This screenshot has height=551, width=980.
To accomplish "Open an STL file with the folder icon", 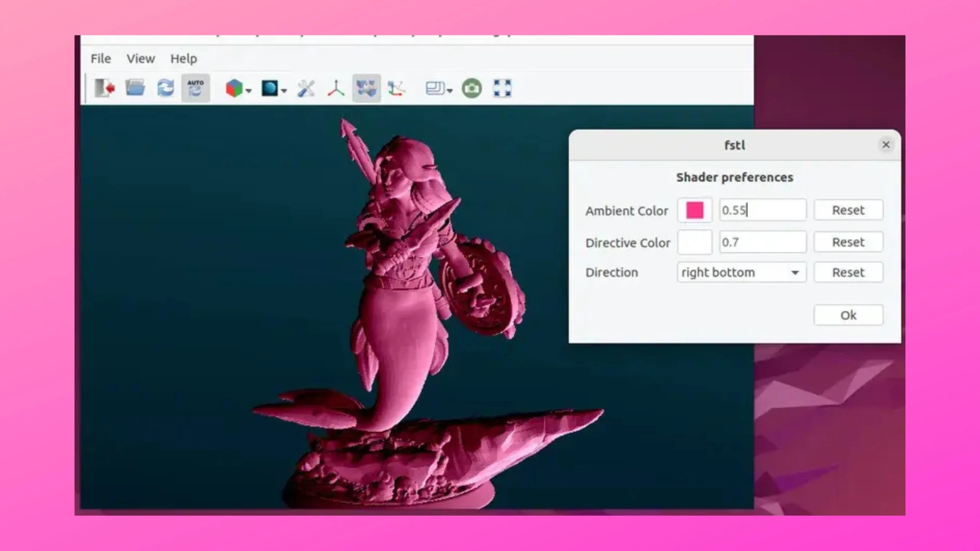I will 135,88.
